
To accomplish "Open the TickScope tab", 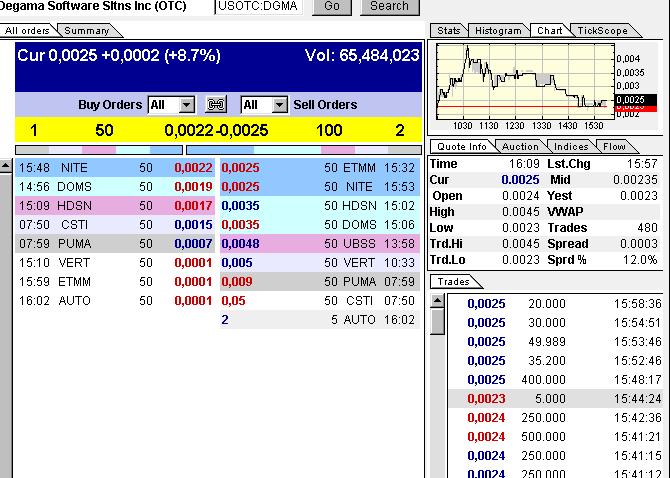I will [602, 31].
